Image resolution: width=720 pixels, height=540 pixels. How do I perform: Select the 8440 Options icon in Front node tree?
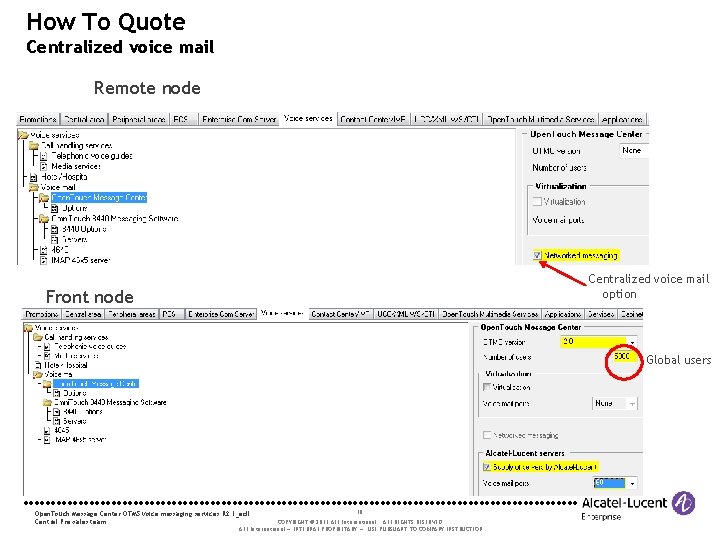point(57,412)
